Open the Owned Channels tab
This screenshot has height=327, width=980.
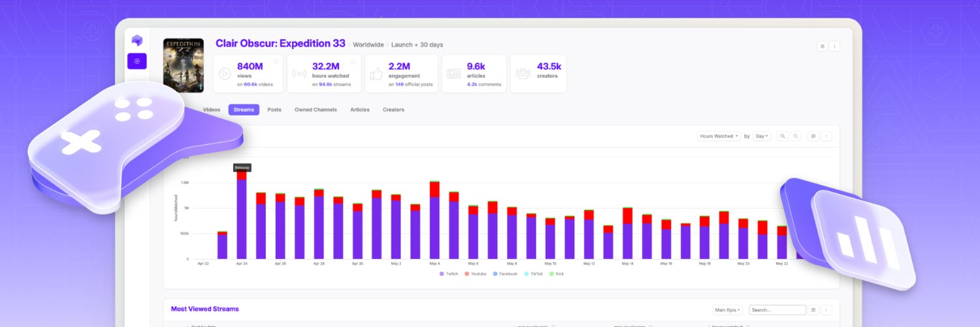(316, 110)
